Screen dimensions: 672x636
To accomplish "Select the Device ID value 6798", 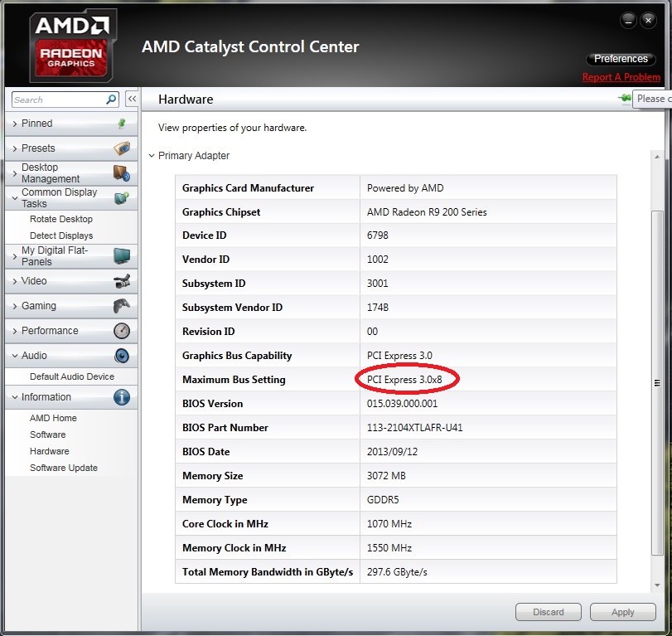I will point(378,235).
